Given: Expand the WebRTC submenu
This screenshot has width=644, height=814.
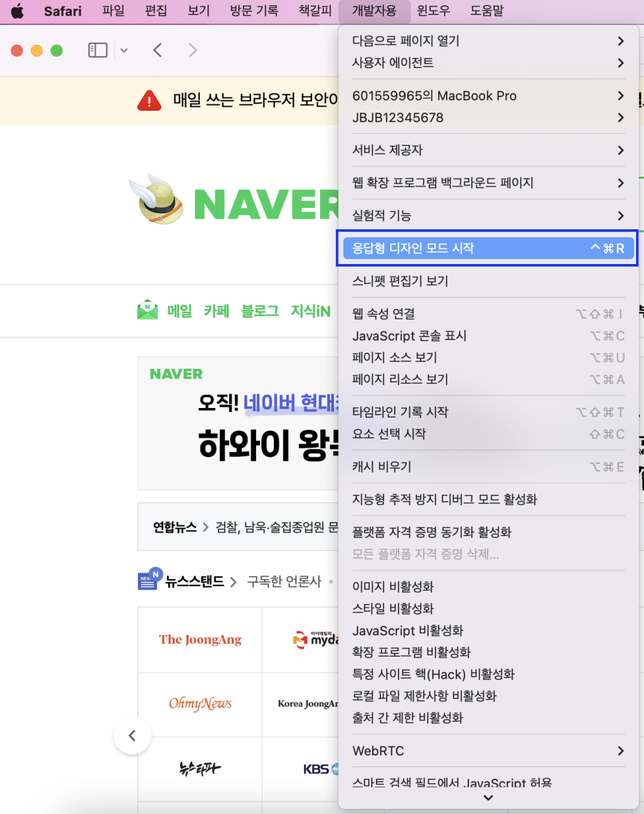Looking at the screenshot, I should [488, 751].
